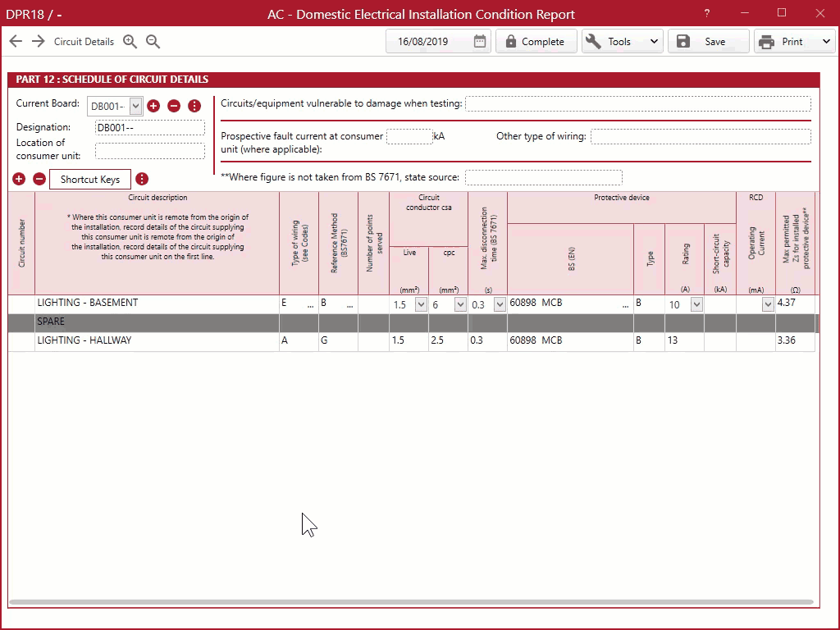The image size is (840, 630).
Task: Expand the Print dropdown arrow
Action: (826, 41)
